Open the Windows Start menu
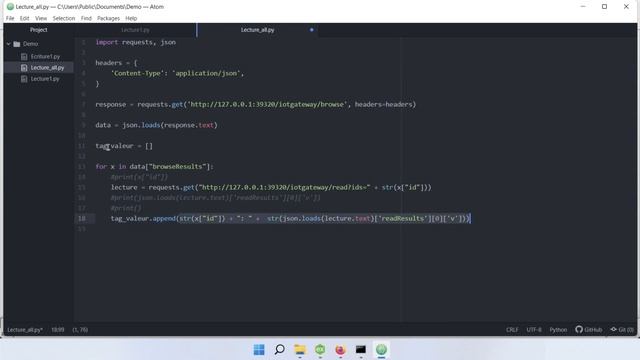 [259, 349]
